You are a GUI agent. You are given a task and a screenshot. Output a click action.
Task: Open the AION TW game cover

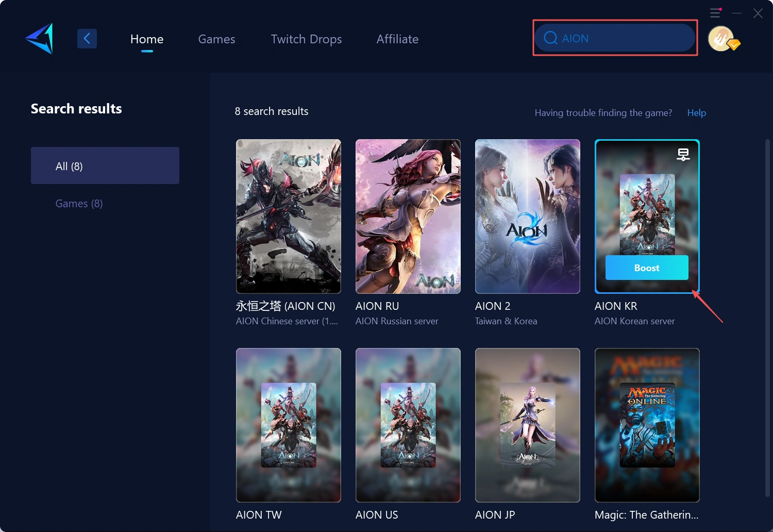[x=289, y=425]
